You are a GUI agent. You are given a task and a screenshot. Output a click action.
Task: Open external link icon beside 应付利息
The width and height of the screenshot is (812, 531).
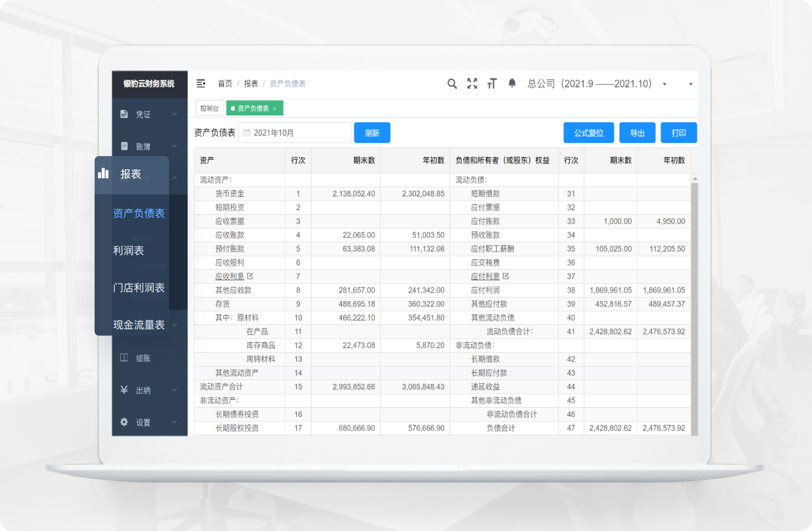click(506, 276)
